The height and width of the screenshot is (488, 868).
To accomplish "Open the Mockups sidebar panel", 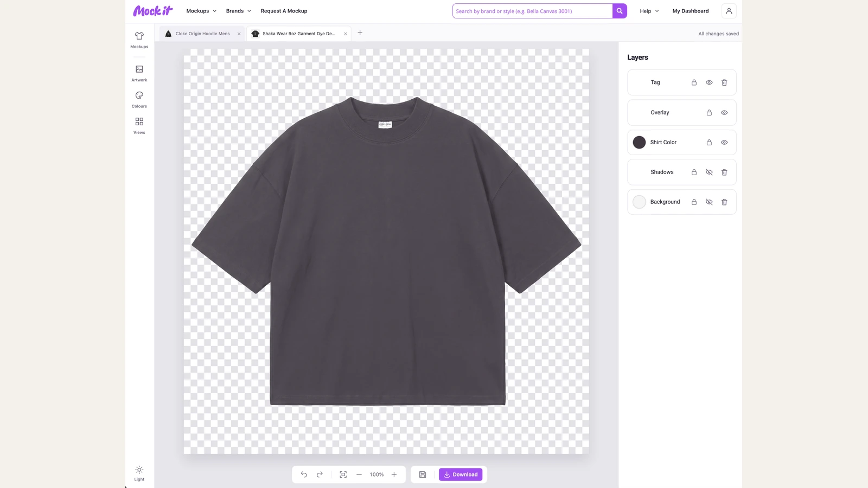I will click(139, 40).
